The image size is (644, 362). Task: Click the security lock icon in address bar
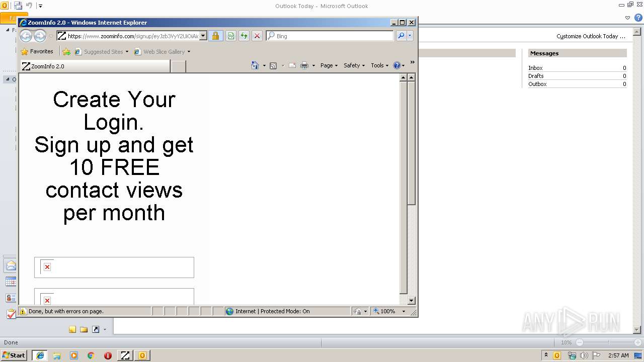tap(215, 36)
